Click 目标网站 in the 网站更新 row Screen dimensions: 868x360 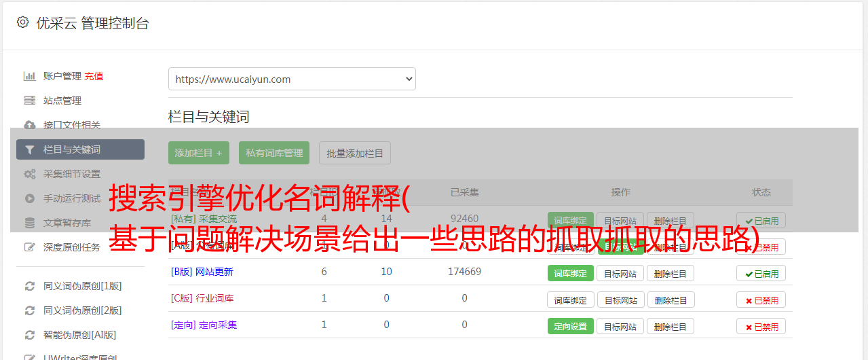click(x=620, y=273)
